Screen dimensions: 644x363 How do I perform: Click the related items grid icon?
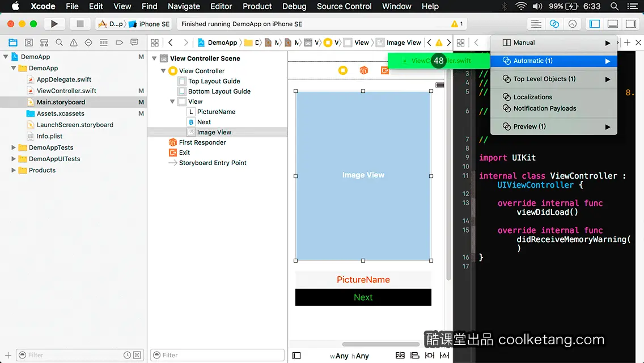[x=155, y=43]
